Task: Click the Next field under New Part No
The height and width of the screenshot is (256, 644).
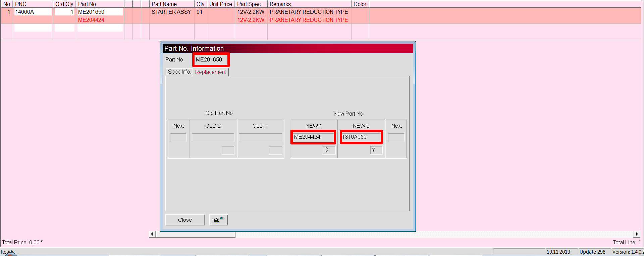Action: (396, 137)
